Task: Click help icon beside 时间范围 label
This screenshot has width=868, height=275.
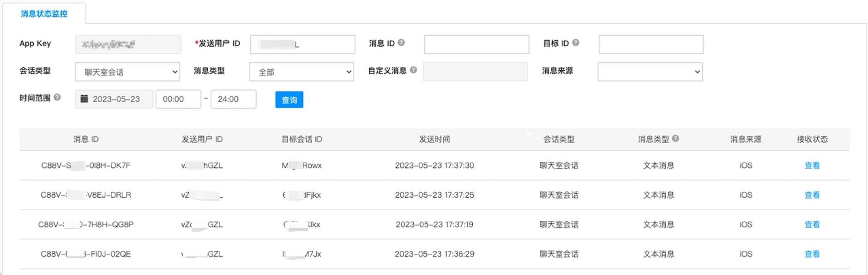Action: [57, 97]
